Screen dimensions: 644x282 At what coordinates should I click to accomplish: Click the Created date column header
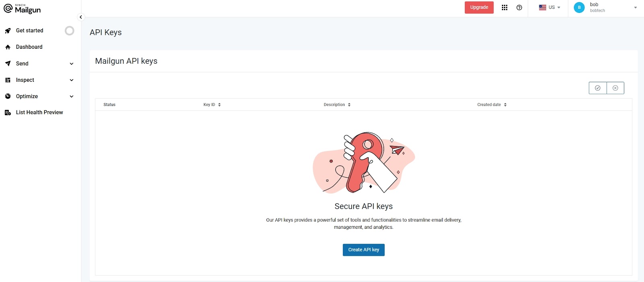pyautogui.click(x=489, y=105)
